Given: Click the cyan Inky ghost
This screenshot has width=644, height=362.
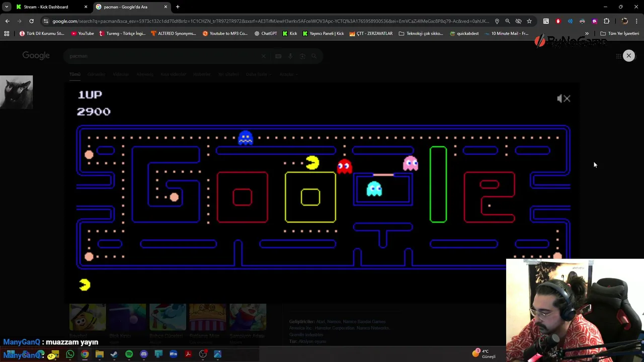Looking at the screenshot, I should tap(374, 189).
